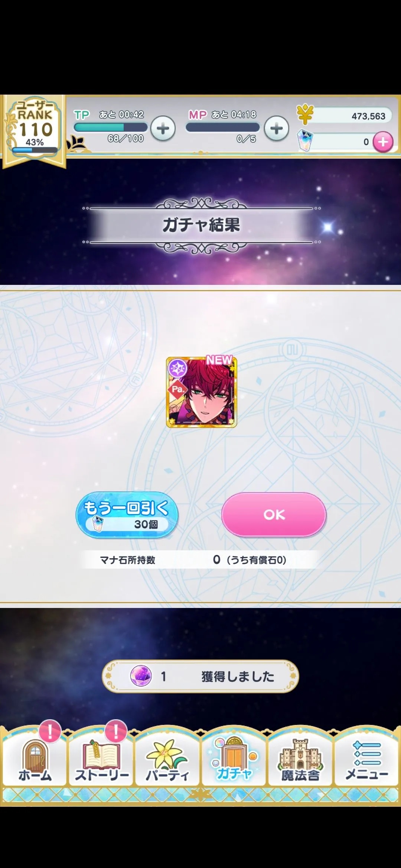Tap the MP gauge bar 0/5
The height and width of the screenshot is (868, 401).
tap(223, 128)
